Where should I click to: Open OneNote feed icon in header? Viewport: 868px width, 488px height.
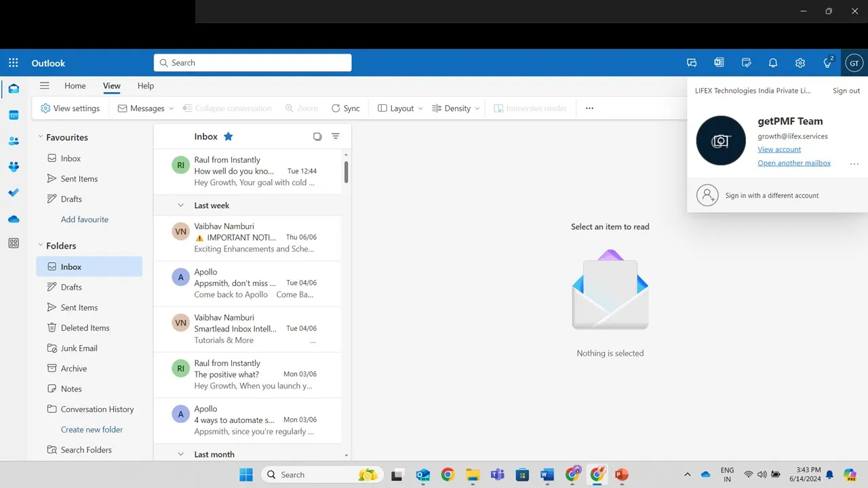coord(719,63)
